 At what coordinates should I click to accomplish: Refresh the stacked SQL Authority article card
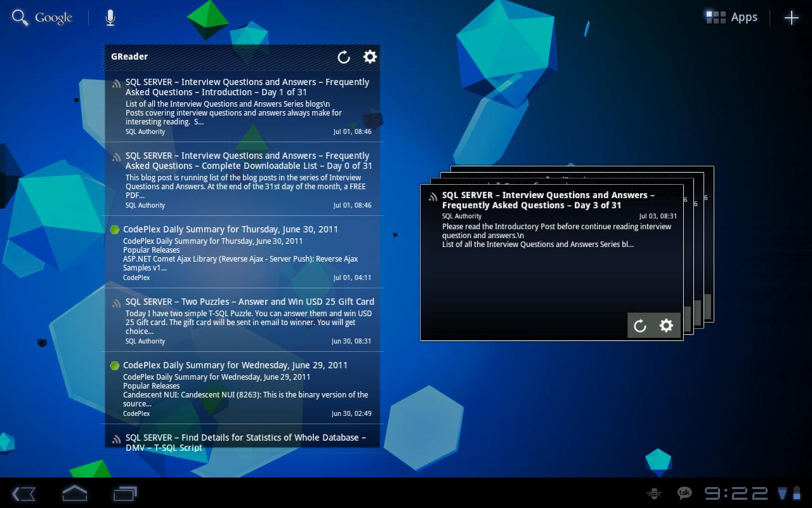click(640, 325)
